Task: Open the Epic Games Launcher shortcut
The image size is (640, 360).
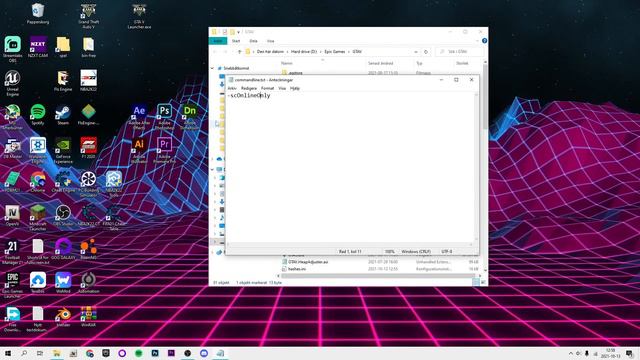Action: pos(12,285)
